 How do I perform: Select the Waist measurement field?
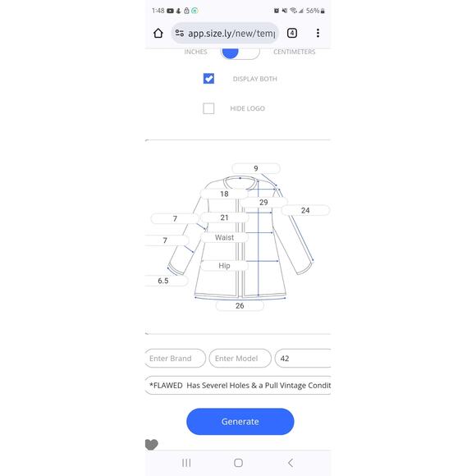tap(224, 237)
